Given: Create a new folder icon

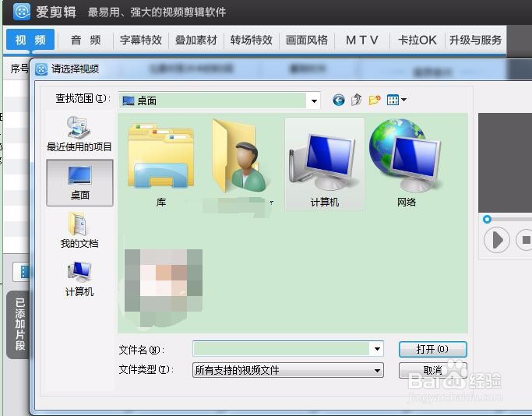Looking at the screenshot, I should [x=375, y=100].
